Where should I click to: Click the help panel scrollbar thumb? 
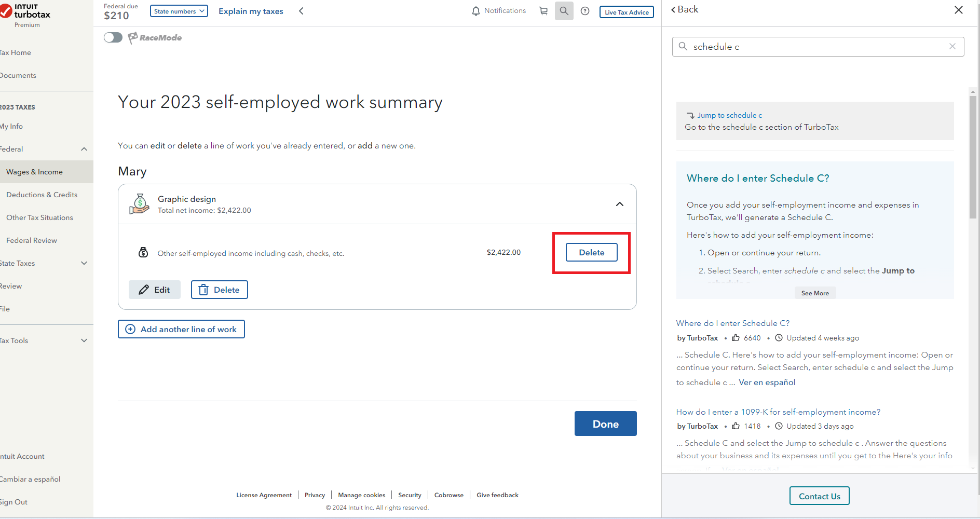[973, 157]
